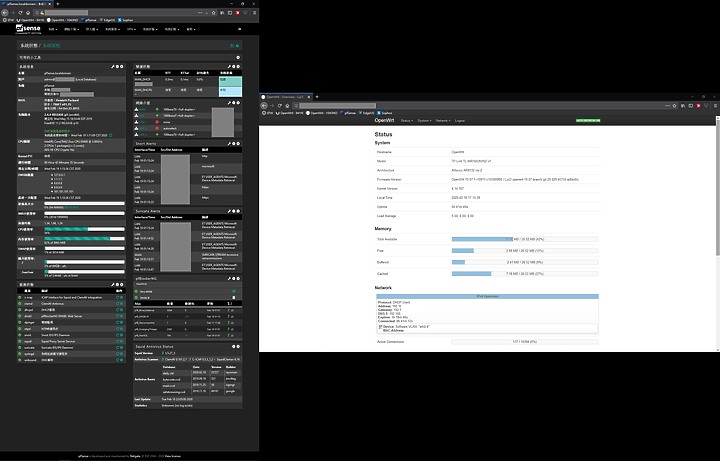The image size is (720, 461).
Task: Restart the dhcpd service
Action: 118,310
